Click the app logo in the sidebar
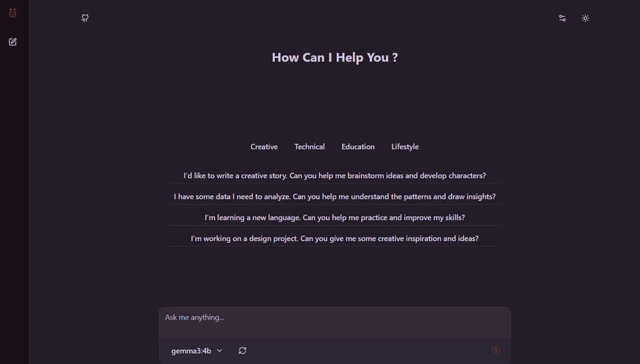The height and width of the screenshot is (364, 640). [12, 12]
